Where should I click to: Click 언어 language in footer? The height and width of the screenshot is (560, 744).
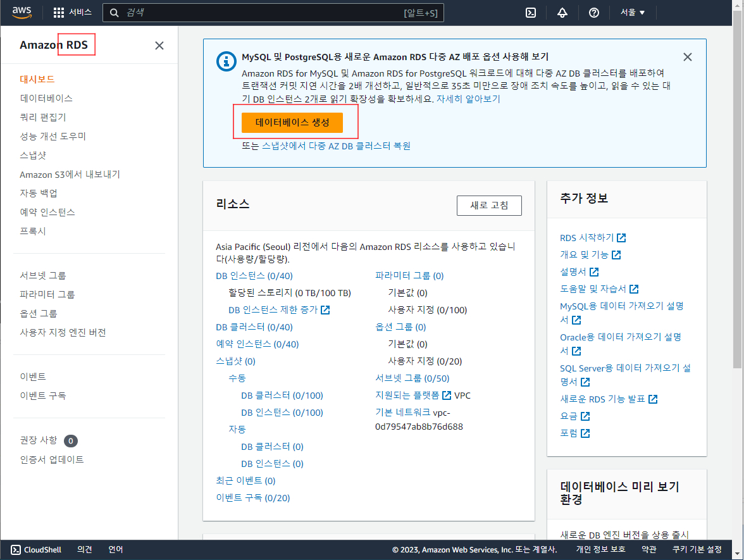coord(116,549)
